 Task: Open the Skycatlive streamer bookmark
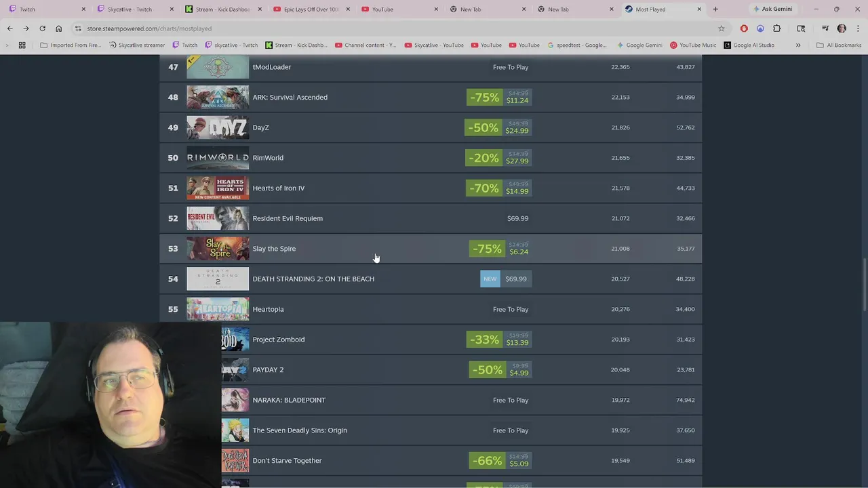coord(137,45)
